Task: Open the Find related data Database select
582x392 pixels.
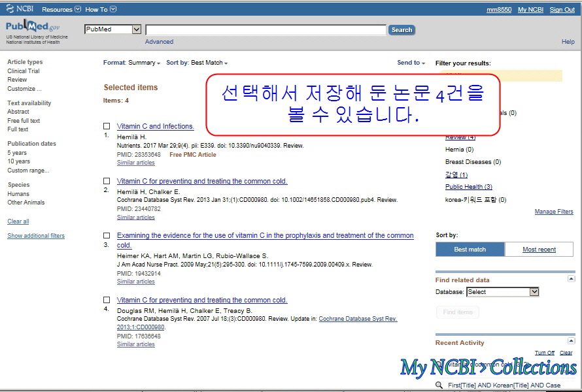Action: tap(503, 292)
